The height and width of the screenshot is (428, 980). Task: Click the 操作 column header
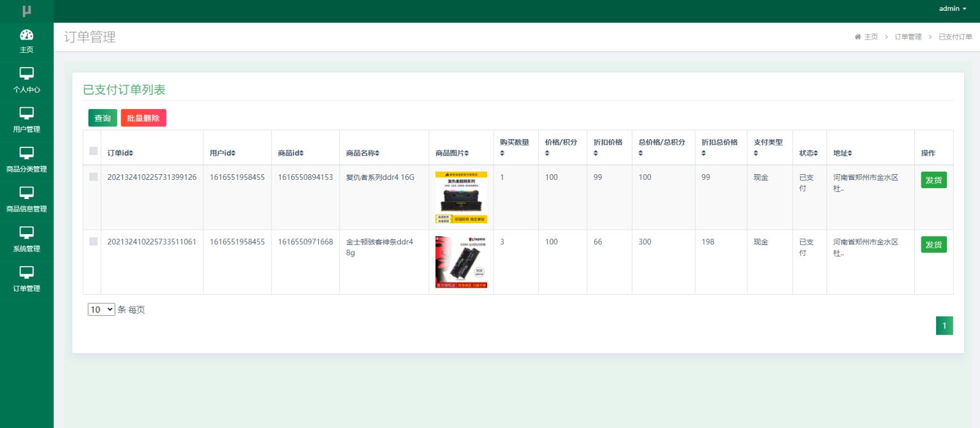pyautogui.click(x=928, y=153)
